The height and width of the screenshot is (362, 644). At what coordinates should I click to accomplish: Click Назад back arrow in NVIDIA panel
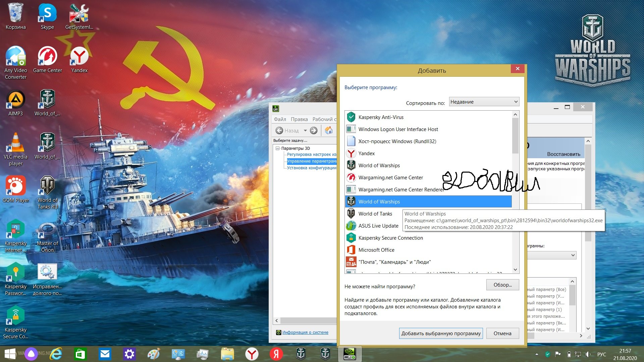pos(279,130)
